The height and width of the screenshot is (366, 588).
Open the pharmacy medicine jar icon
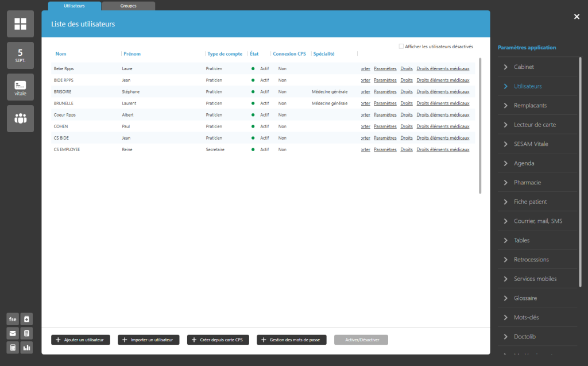pyautogui.click(x=27, y=319)
